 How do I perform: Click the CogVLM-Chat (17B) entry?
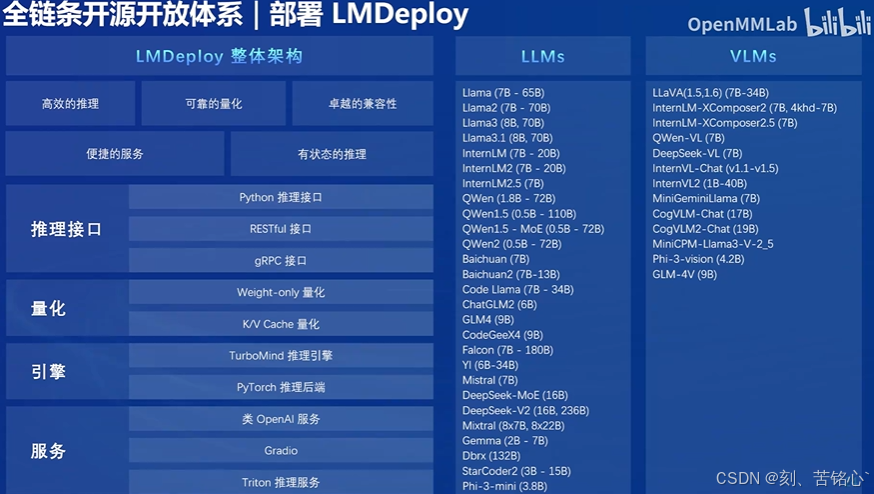point(702,214)
